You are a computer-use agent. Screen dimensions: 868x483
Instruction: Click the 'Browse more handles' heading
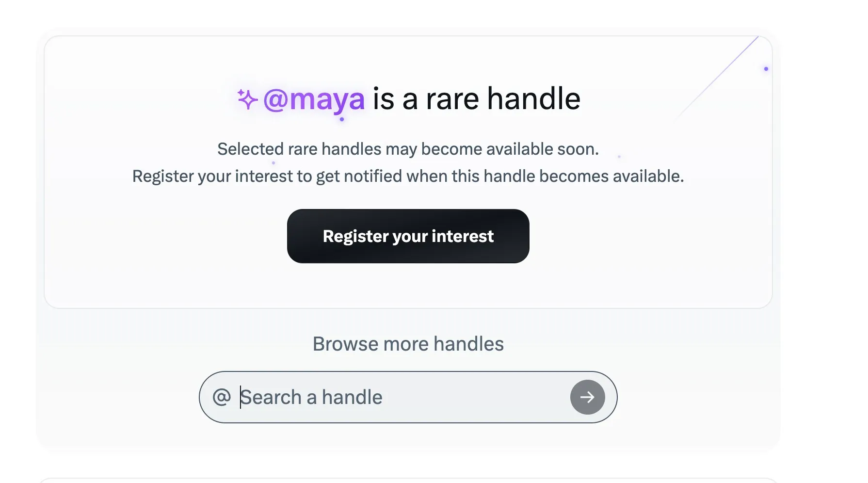pos(408,344)
